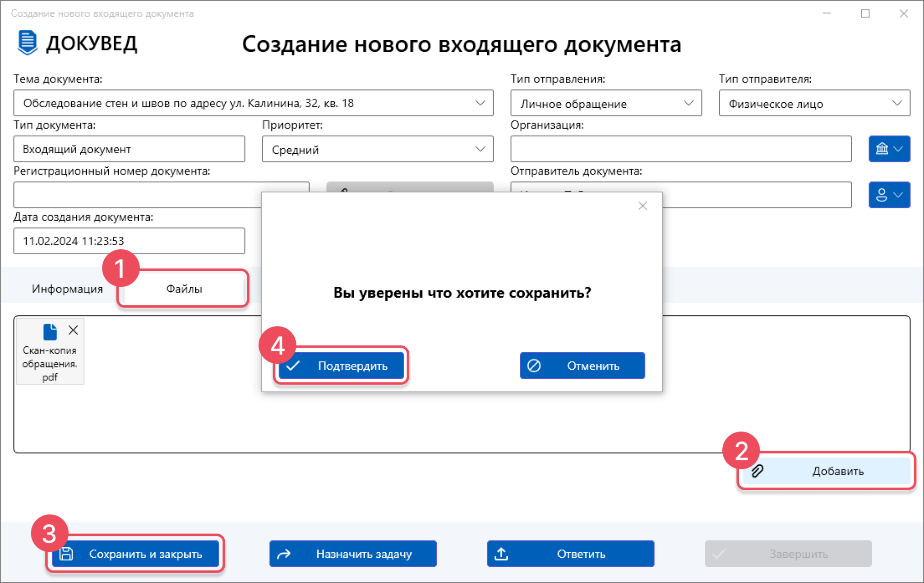The height and width of the screenshot is (583, 924).
Task: Click the Тип документа input field
Action: 129,149
